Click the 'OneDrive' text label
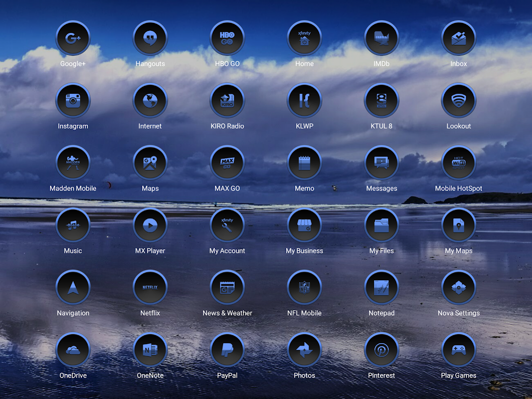Viewport: 532px width, 399px height. click(73, 376)
